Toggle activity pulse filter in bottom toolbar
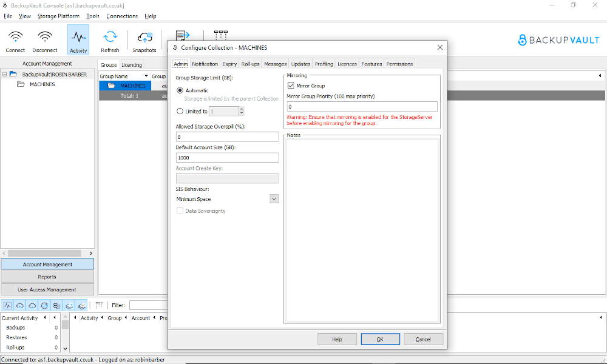607x364 pixels. click(x=7, y=306)
